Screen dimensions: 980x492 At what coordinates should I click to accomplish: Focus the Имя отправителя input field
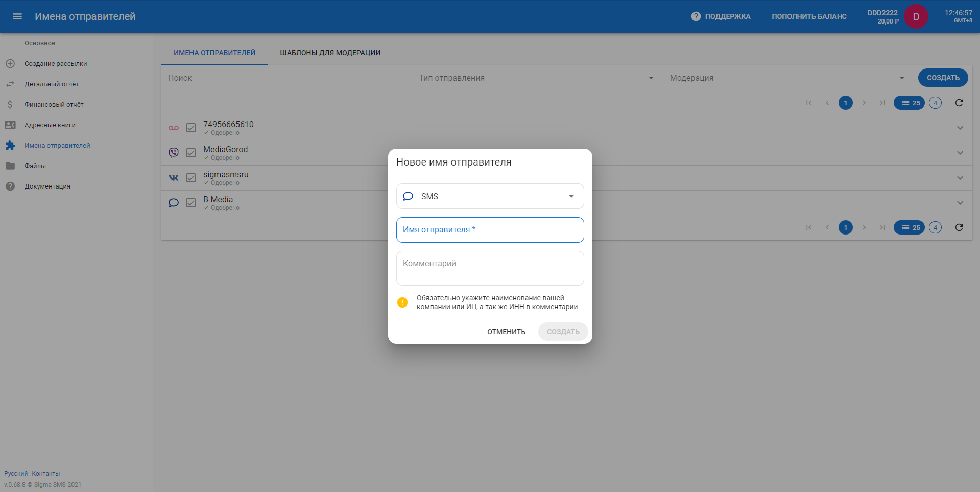[x=490, y=230]
